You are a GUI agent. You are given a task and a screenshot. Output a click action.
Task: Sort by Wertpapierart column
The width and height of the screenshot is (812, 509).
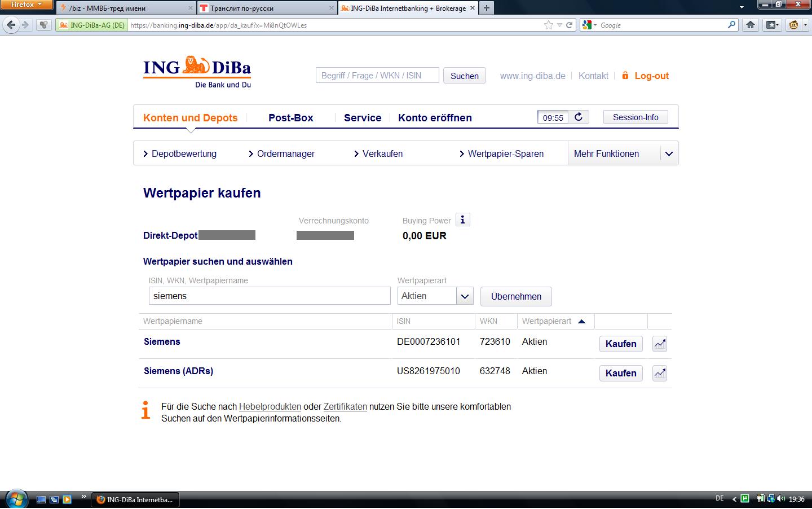point(553,321)
